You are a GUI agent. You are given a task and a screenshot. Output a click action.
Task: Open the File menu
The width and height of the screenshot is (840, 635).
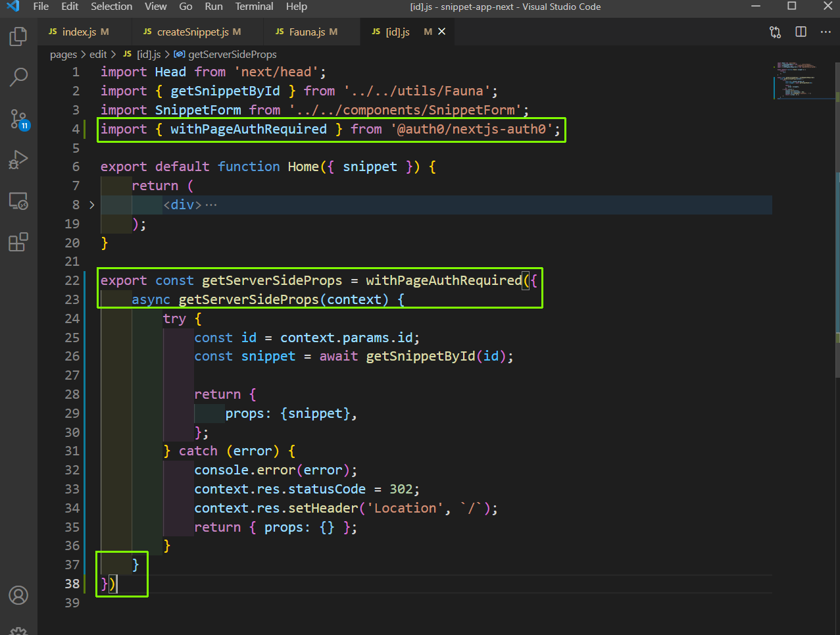(41, 7)
